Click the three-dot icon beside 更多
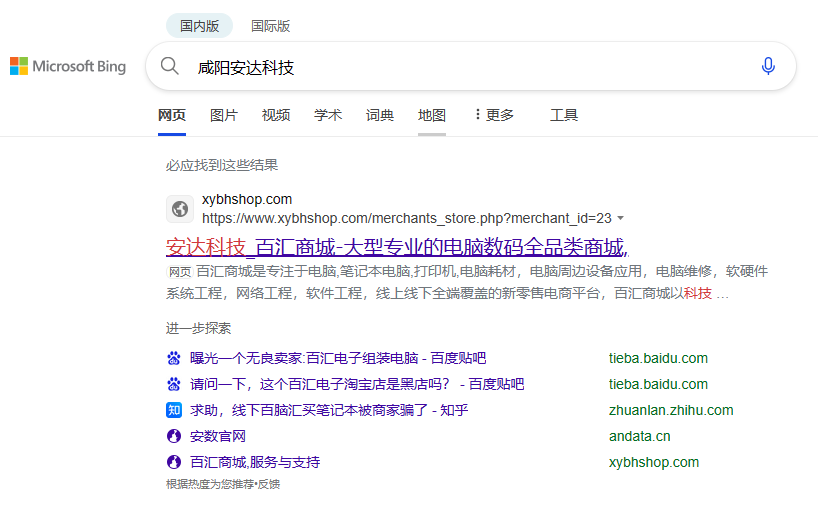This screenshot has width=818, height=516. (x=477, y=114)
